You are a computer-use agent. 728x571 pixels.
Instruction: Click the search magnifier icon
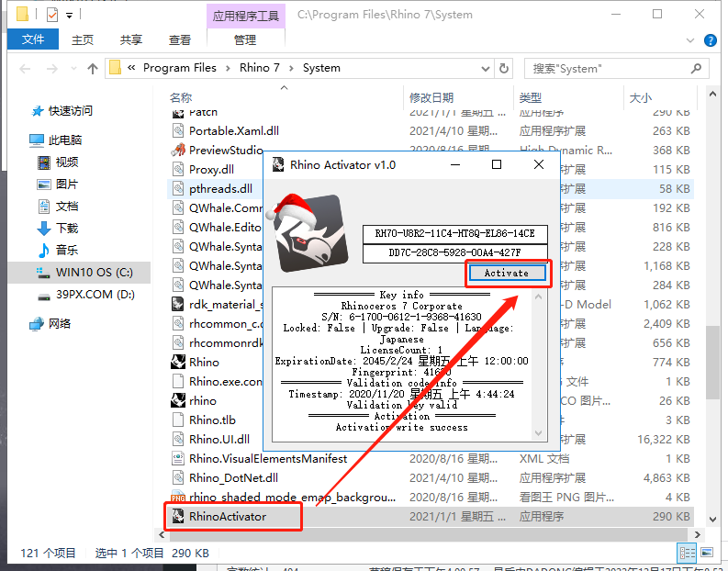coord(696,69)
